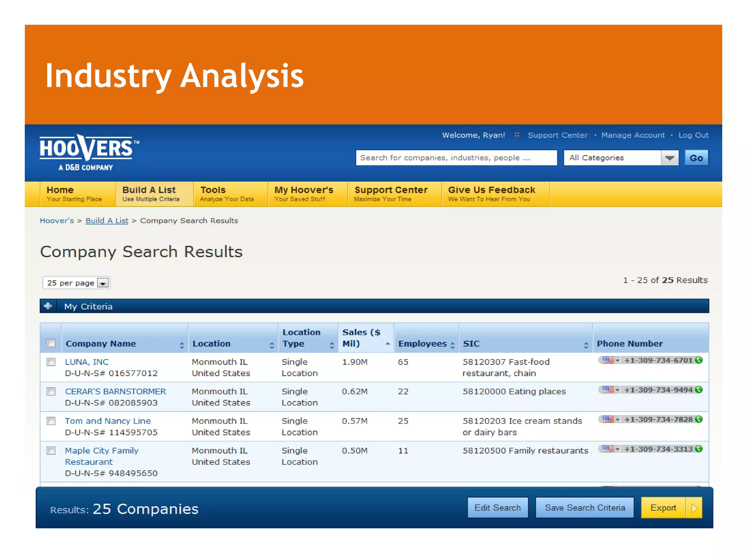Viewport: 747px width, 560px height.
Task: Open Tom and Nancy Line company link
Action: click(x=108, y=421)
